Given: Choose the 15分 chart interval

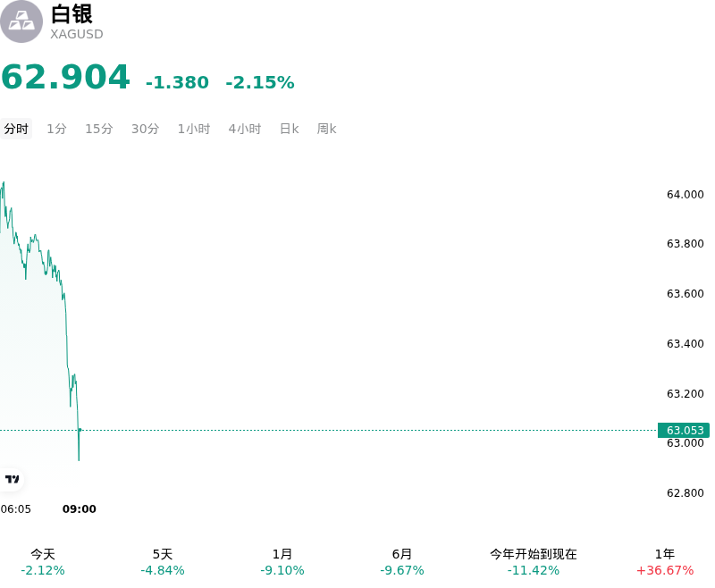Looking at the screenshot, I should click(x=99, y=129).
